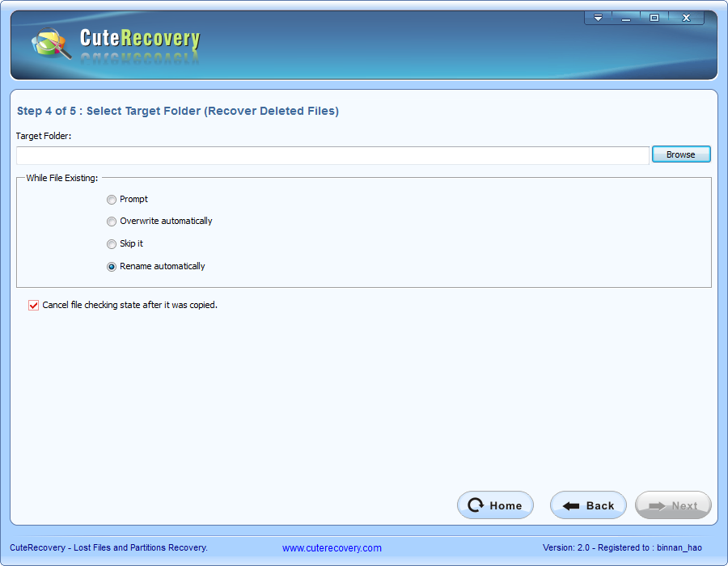Close the CuteRecovery window
728x566 pixels.
tap(686, 18)
